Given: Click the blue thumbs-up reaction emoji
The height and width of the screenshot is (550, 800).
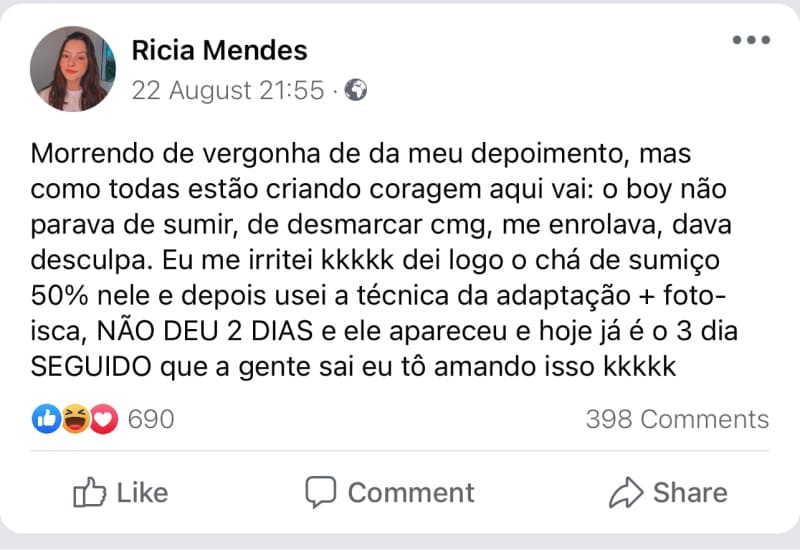Looking at the screenshot, I should point(46,419).
